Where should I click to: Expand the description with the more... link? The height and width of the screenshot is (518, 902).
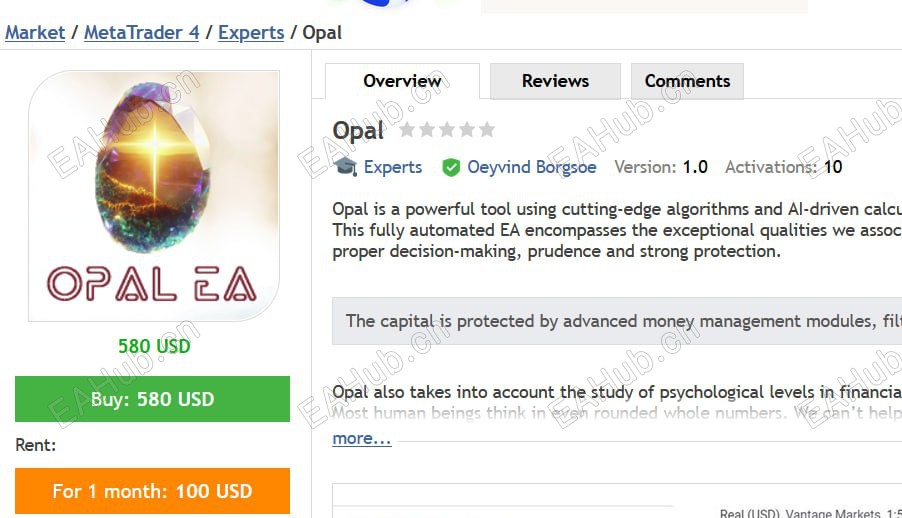tap(361, 438)
